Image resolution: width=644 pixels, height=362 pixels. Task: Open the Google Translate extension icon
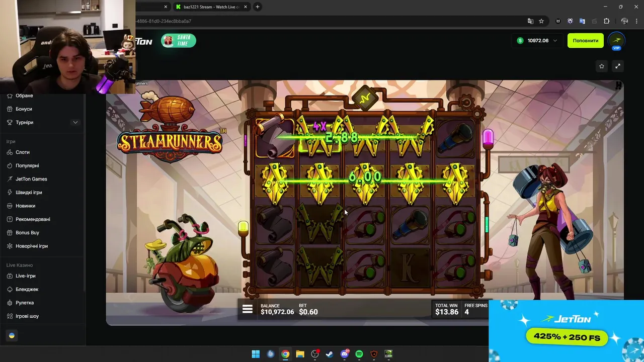pos(582,21)
